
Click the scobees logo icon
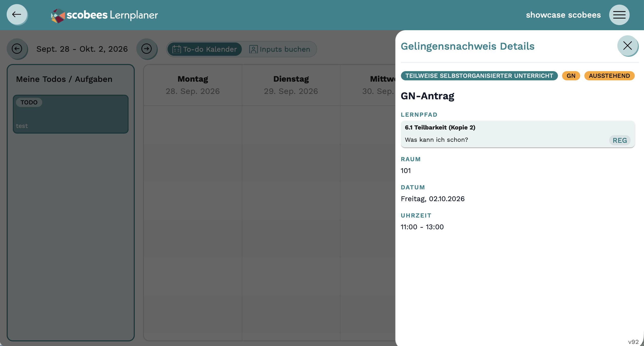[x=58, y=16]
